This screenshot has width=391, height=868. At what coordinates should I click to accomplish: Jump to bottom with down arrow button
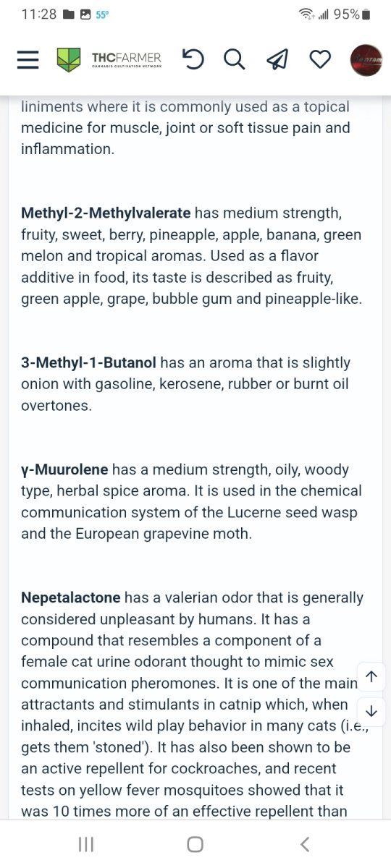point(371,712)
